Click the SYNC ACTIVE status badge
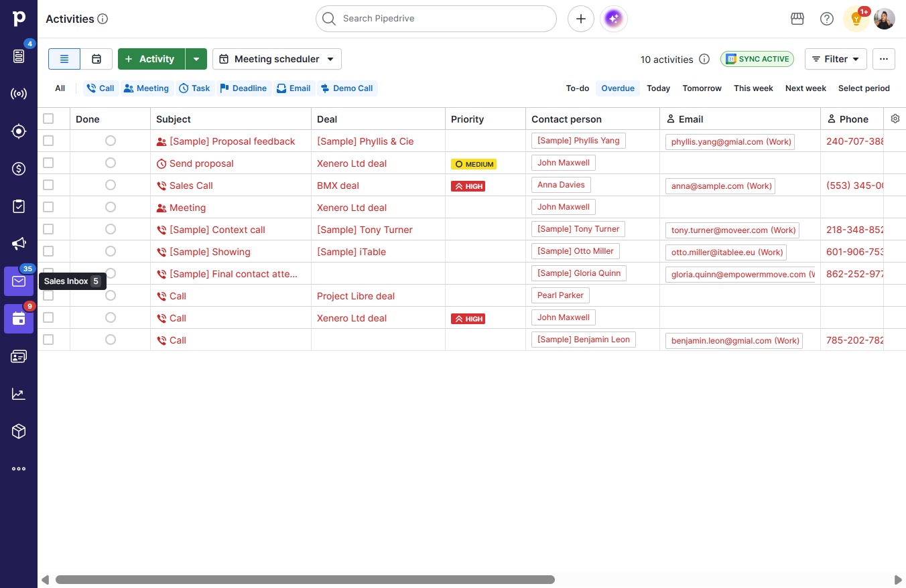This screenshot has height=588, width=906. 757,59
